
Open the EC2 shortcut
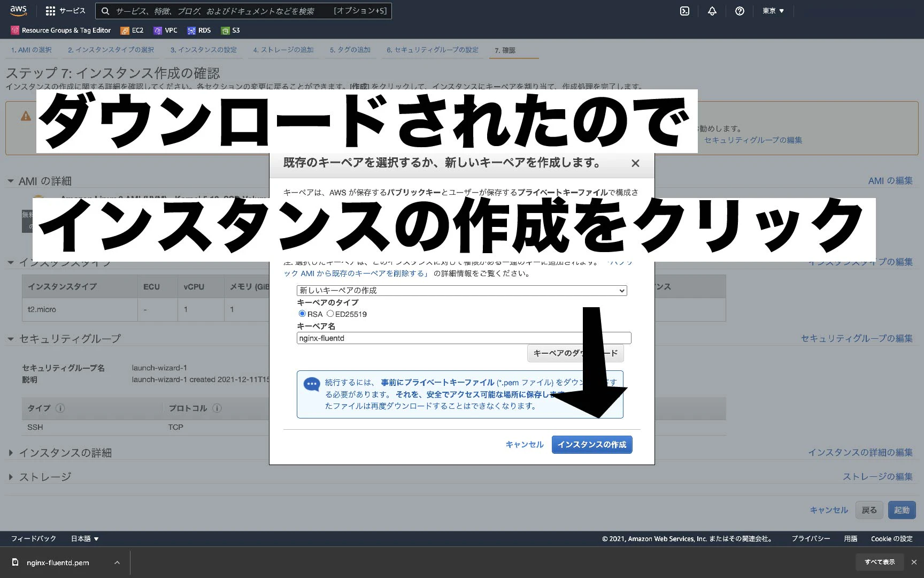click(132, 31)
